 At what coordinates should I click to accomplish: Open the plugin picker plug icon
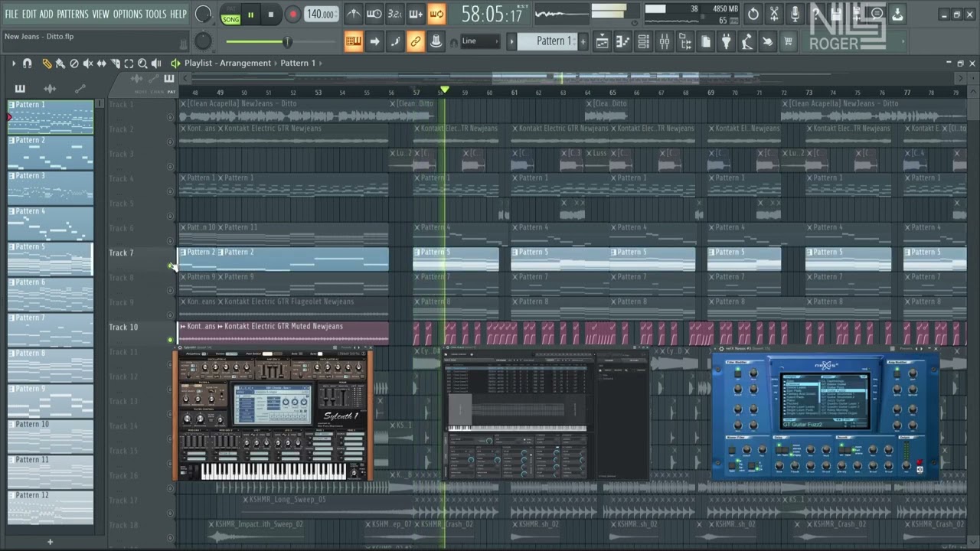727,41
